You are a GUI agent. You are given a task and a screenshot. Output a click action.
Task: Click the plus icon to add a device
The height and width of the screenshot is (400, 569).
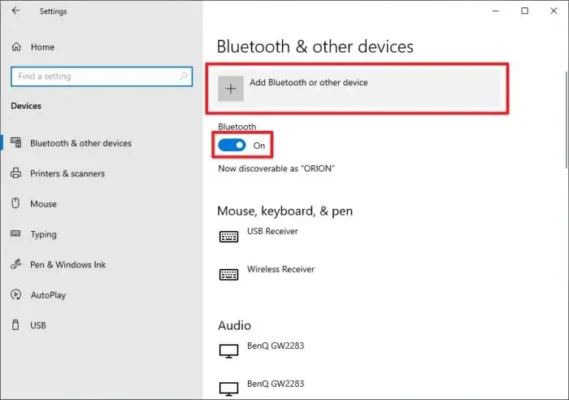[x=231, y=89]
